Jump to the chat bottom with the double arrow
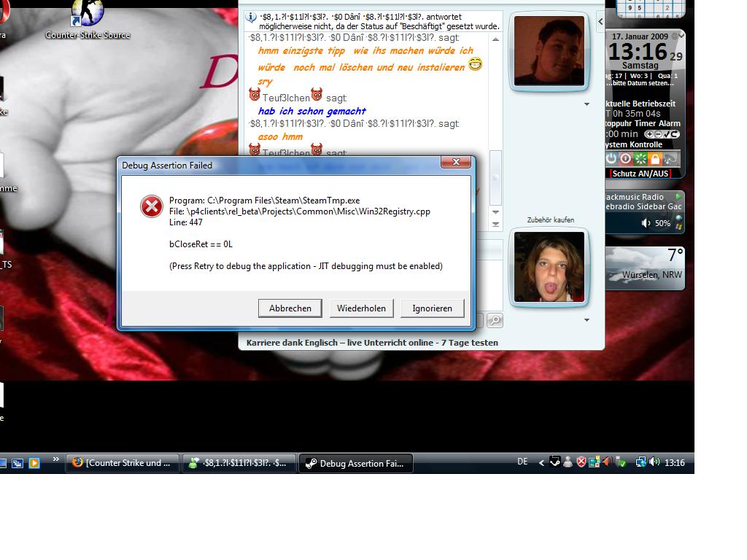The width and height of the screenshot is (747, 560). coord(495,225)
